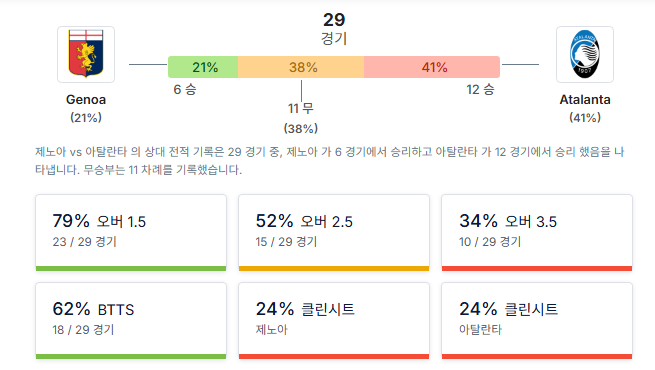
Task: Click the head-to-head summary paragraph text
Action: coord(330,161)
